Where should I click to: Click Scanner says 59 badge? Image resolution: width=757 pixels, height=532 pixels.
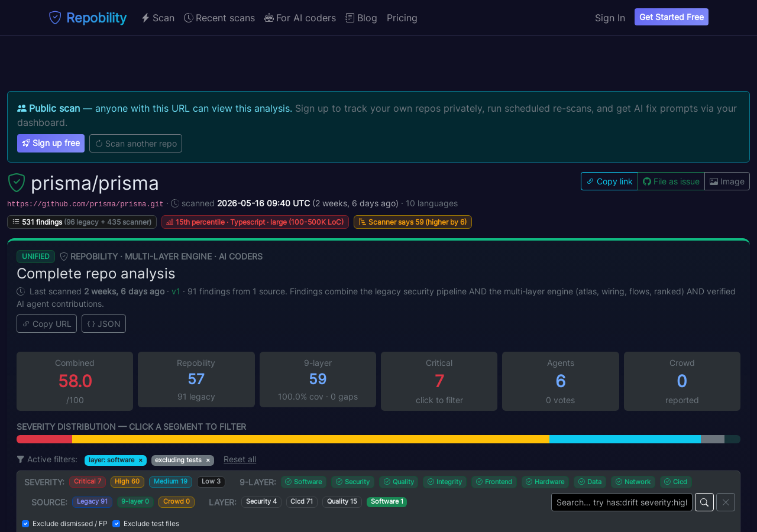(413, 222)
